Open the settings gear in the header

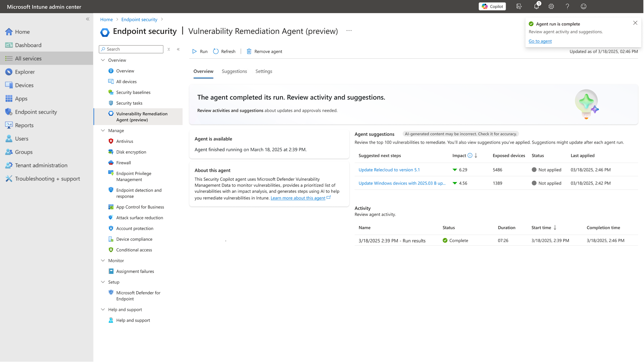point(551,6)
